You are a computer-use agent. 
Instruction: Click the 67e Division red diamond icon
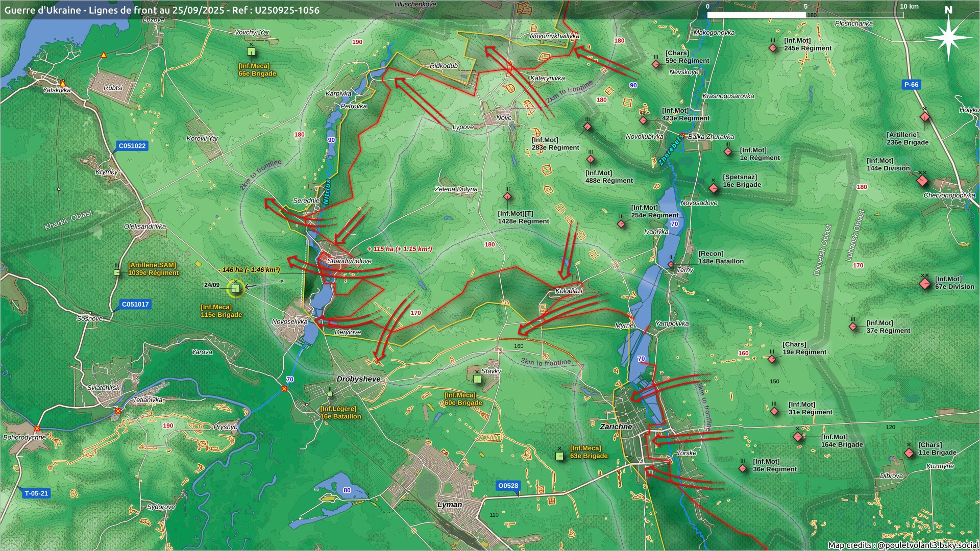[925, 283]
